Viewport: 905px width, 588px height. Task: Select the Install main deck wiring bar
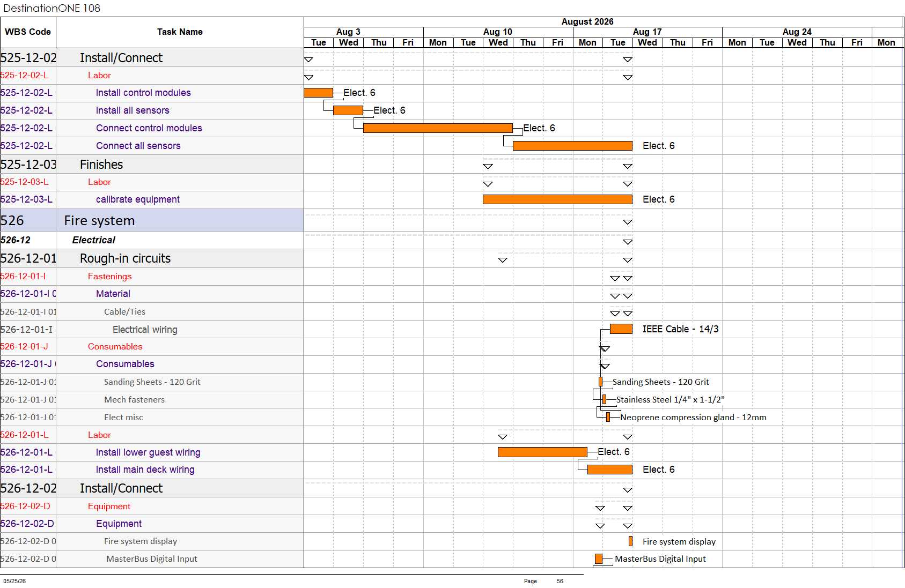pyautogui.click(x=609, y=470)
